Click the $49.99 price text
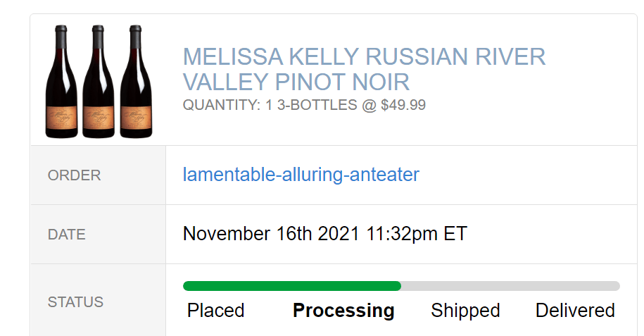The image size is (644, 336). coord(401,106)
